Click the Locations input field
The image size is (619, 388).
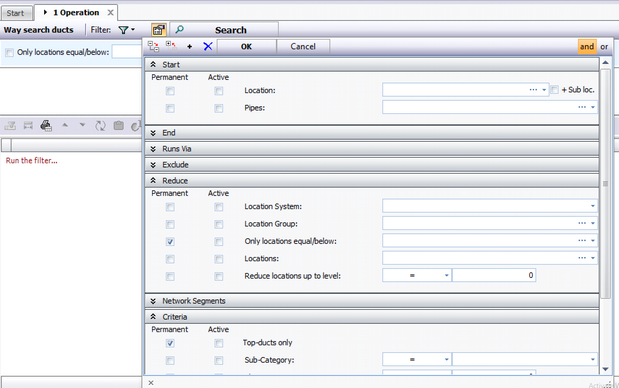click(x=490, y=258)
